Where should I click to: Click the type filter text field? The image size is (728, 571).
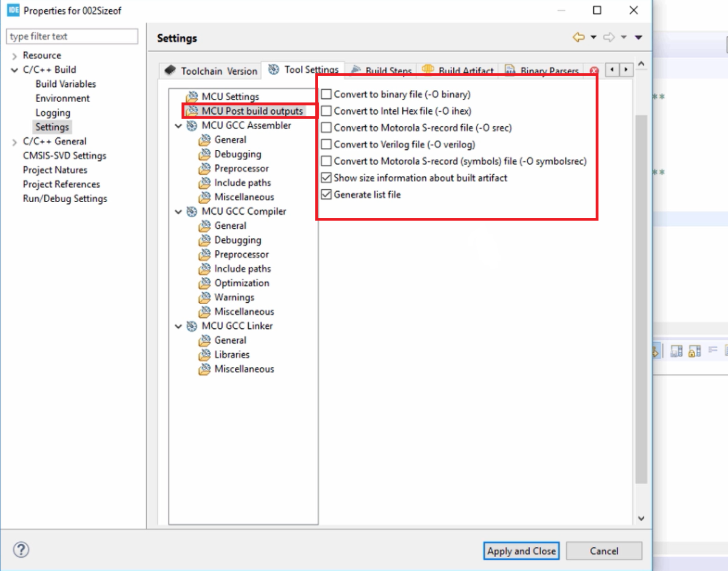pyautogui.click(x=72, y=36)
